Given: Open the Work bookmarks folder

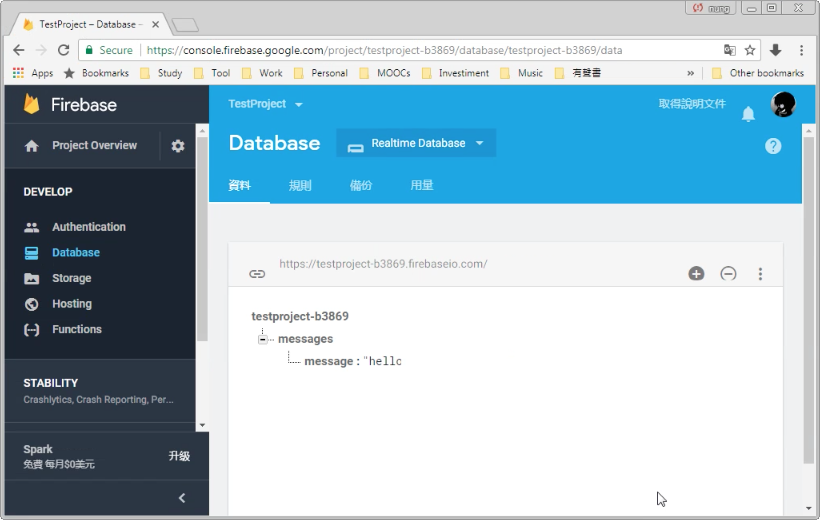Looking at the screenshot, I should [263, 73].
